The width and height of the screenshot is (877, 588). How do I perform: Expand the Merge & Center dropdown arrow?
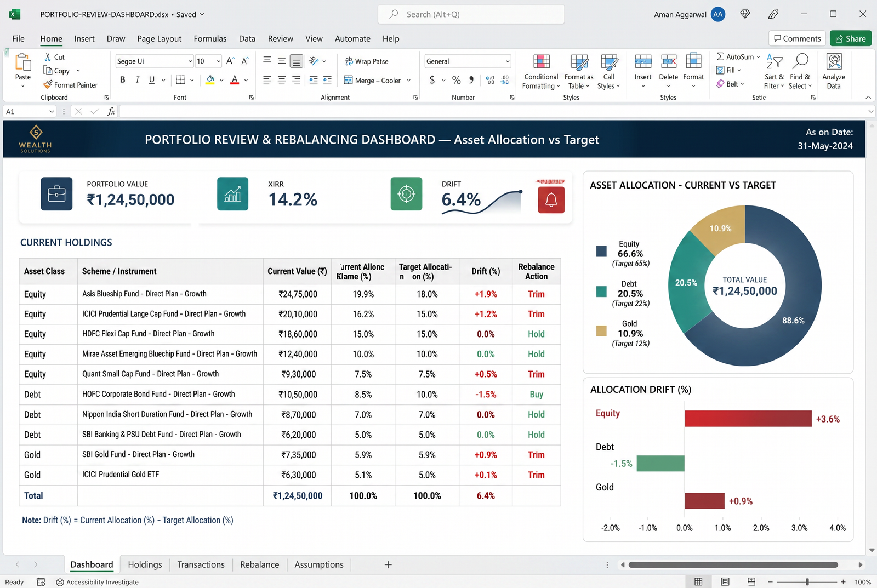[x=408, y=81]
